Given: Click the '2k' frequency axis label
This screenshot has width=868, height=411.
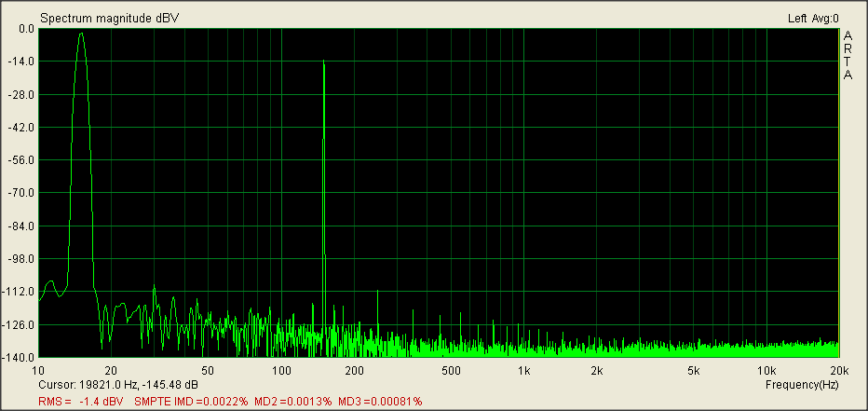Looking at the screenshot, I should [x=597, y=370].
